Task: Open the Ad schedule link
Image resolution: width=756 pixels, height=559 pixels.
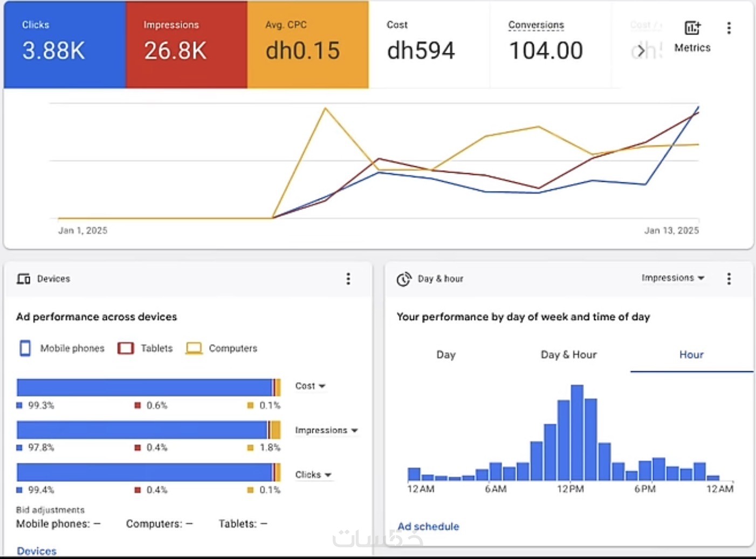Action: (428, 526)
